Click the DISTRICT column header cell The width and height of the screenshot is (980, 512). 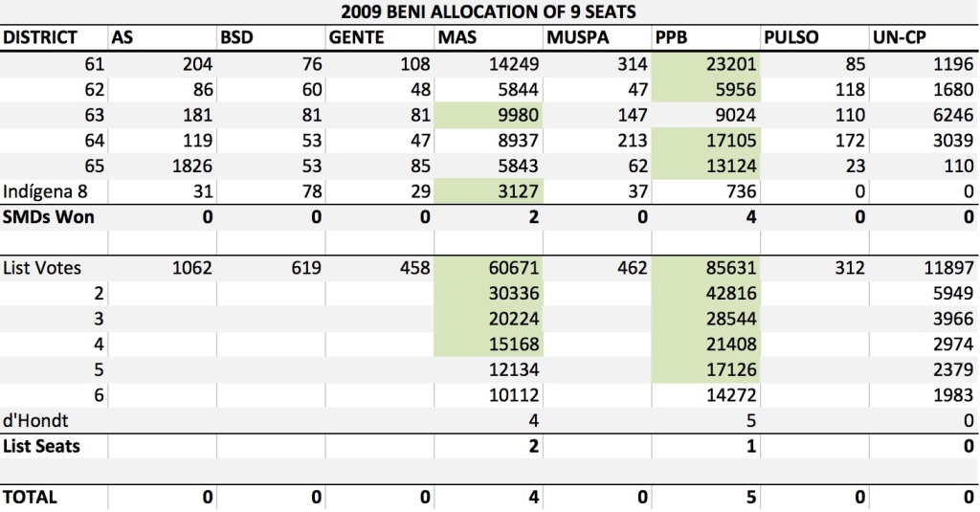pyautogui.click(x=54, y=37)
